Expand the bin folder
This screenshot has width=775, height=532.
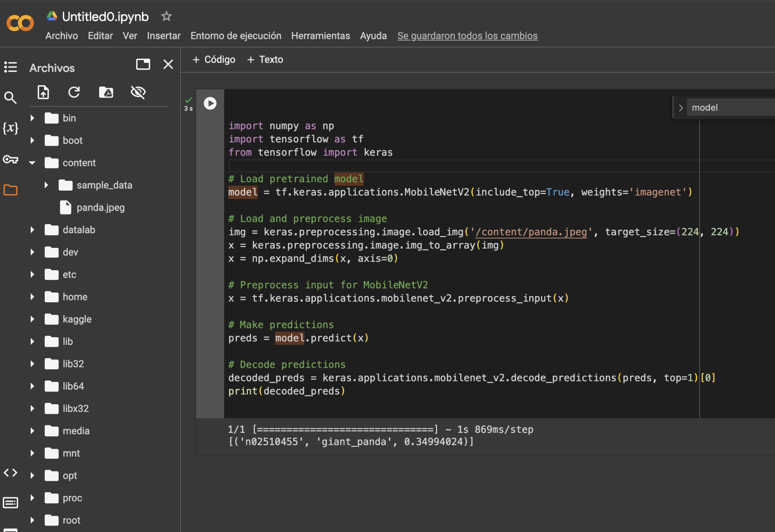(32, 118)
